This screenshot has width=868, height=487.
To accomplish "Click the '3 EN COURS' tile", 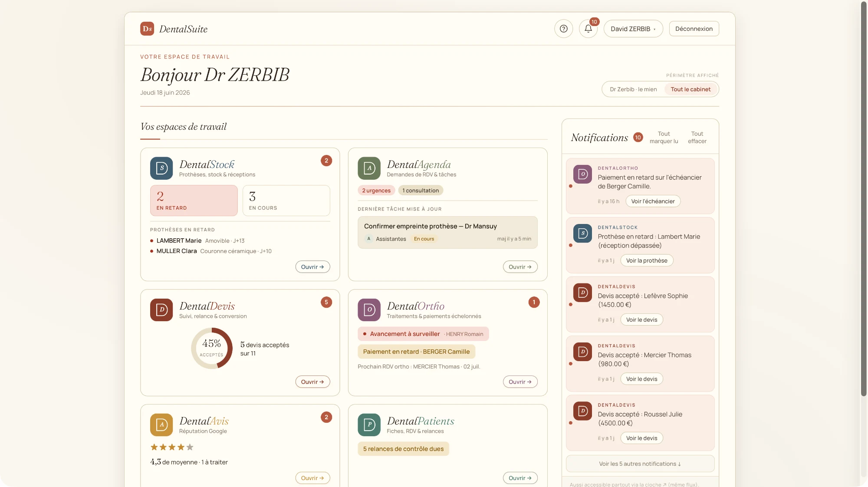I will tap(286, 201).
